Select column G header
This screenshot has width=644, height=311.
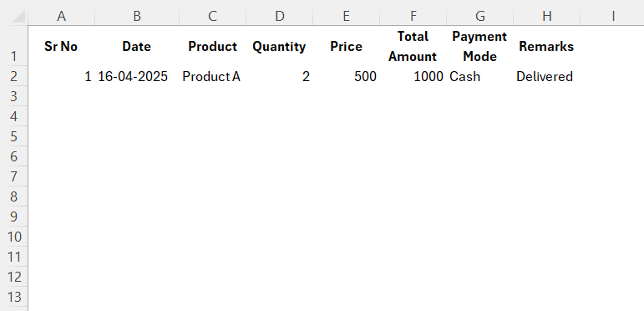coord(479,16)
